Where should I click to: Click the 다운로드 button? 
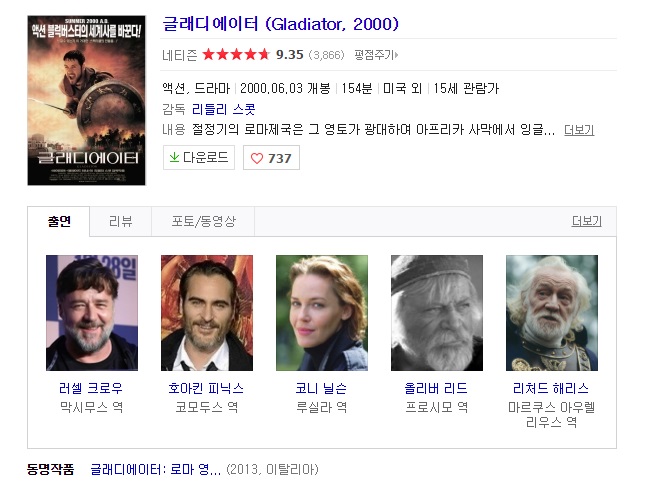[199, 157]
